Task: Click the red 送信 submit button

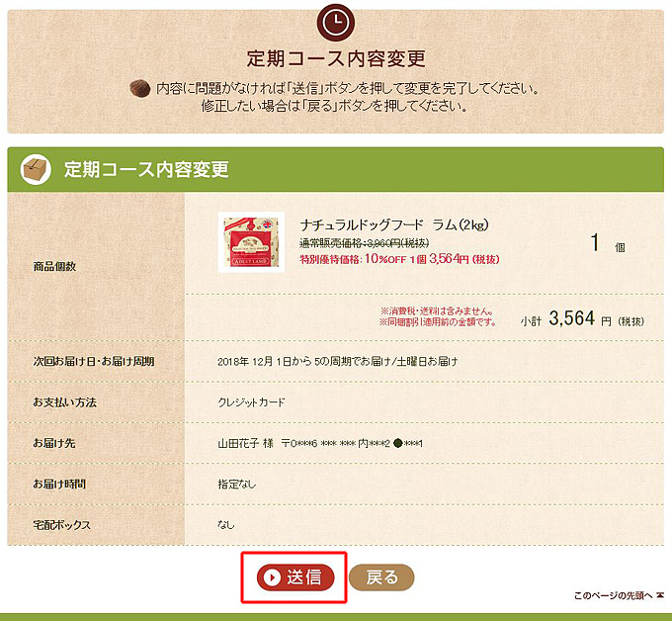Action: [x=295, y=577]
